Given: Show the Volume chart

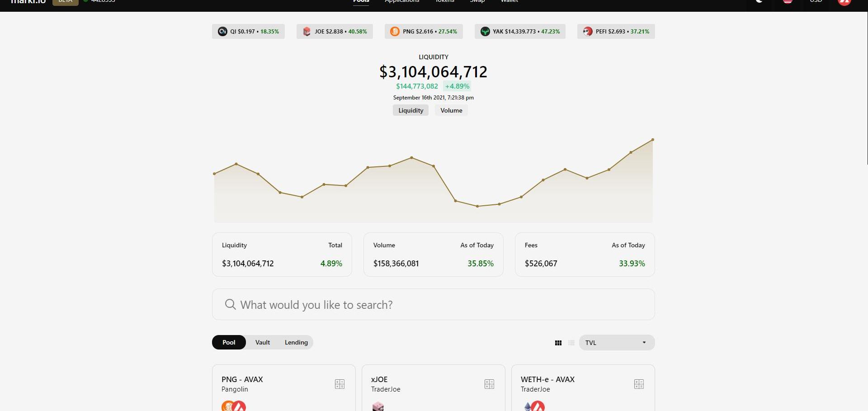Looking at the screenshot, I should 451,110.
